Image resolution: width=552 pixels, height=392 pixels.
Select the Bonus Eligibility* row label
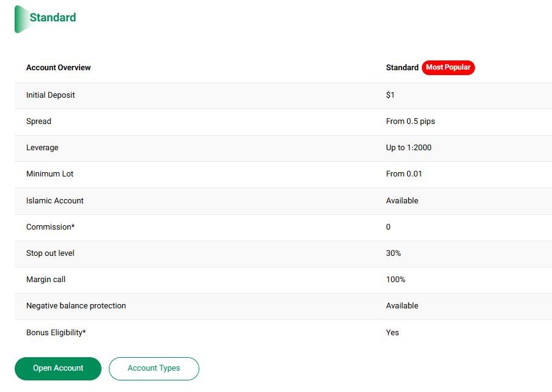(56, 333)
